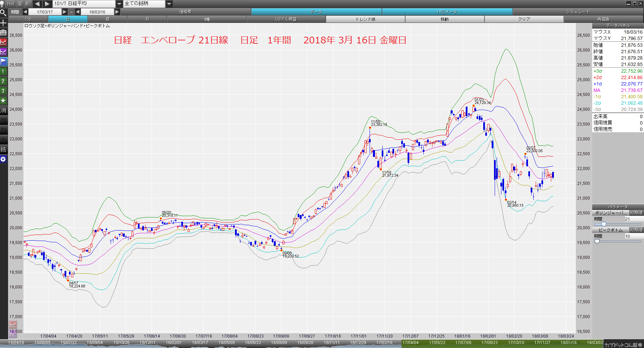
Task: Toggle the 価格帯 panel
Action: pyautogui.click(x=186, y=12)
